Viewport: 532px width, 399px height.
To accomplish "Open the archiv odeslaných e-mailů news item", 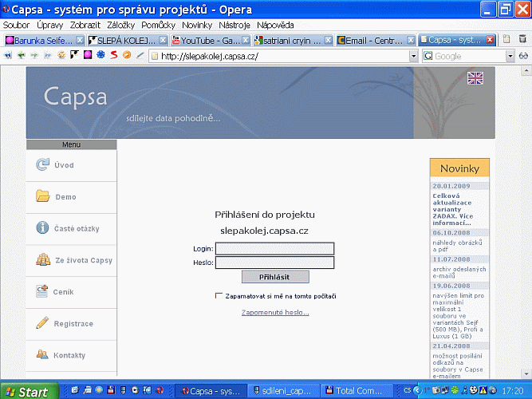I will coord(459,272).
